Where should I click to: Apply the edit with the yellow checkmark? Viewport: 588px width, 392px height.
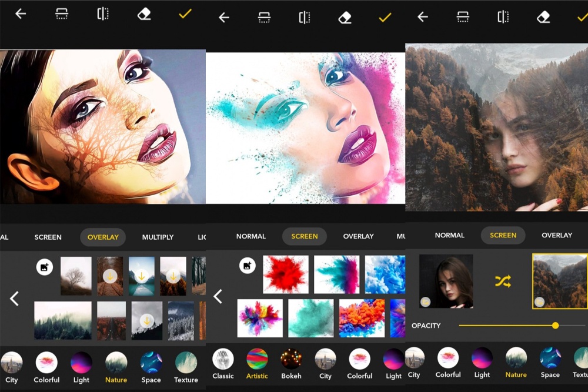pos(184,15)
